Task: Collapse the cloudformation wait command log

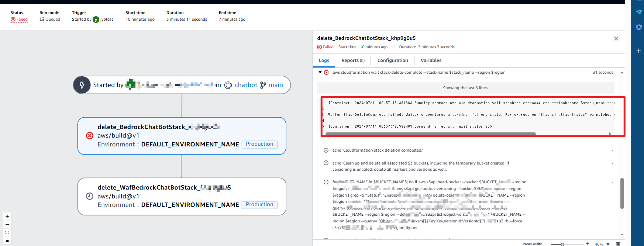Action: (320, 72)
